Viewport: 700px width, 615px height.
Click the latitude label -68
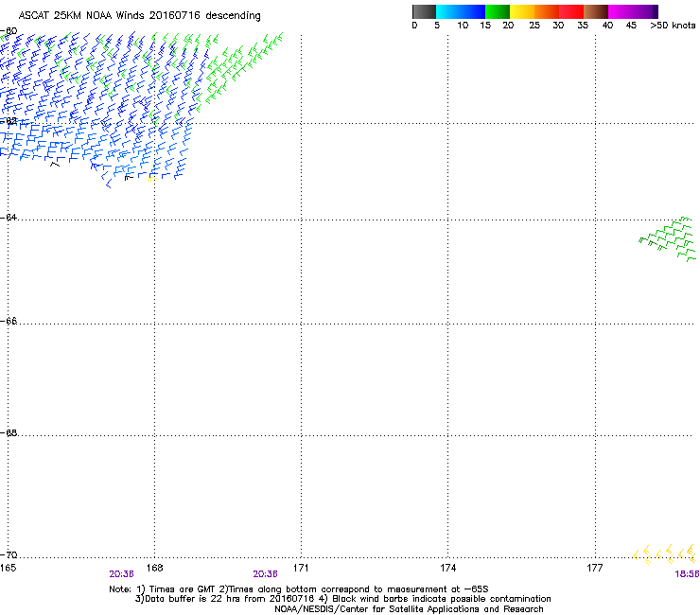click(x=9, y=433)
